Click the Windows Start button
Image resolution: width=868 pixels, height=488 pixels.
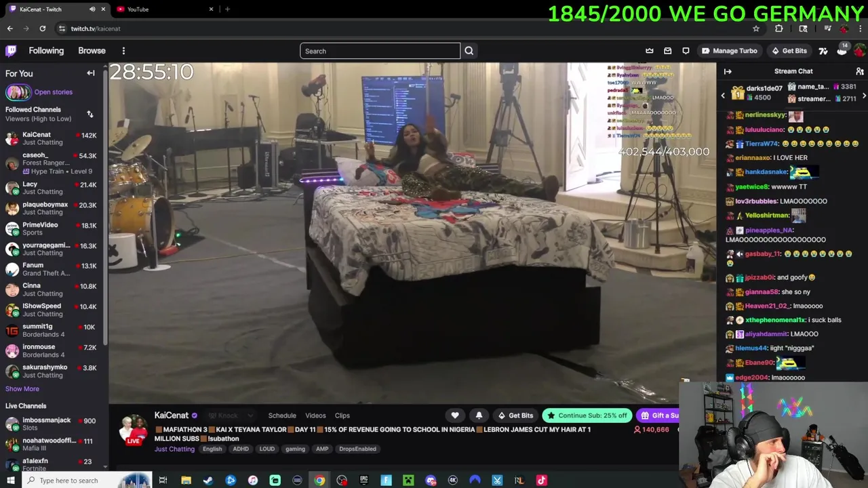[11, 481]
